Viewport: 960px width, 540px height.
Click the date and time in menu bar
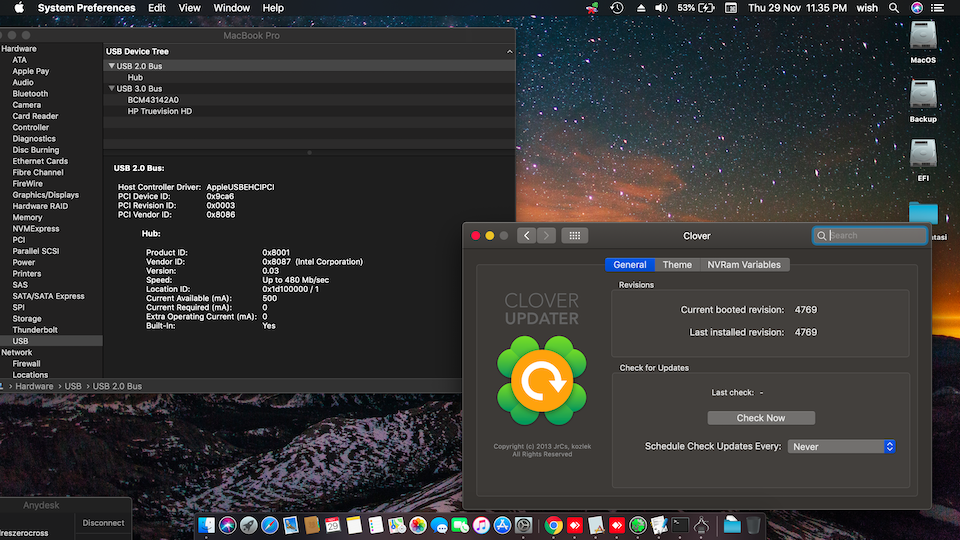tap(797, 8)
